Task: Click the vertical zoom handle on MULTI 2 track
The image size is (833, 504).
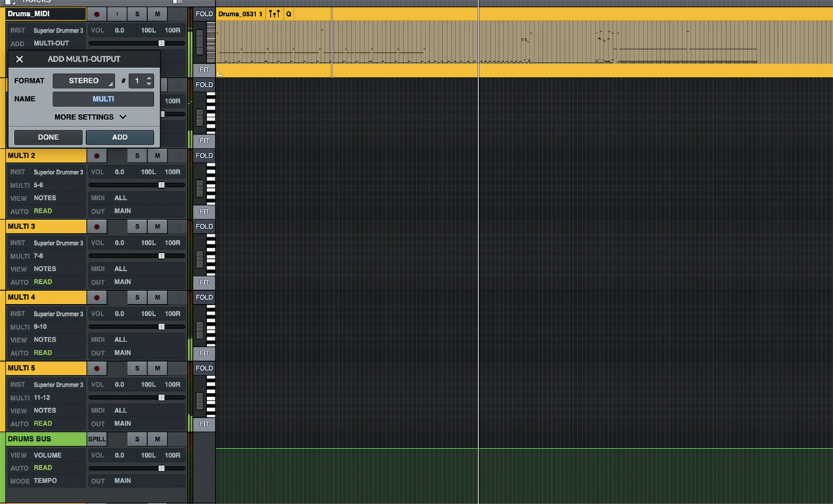Action: [200, 188]
